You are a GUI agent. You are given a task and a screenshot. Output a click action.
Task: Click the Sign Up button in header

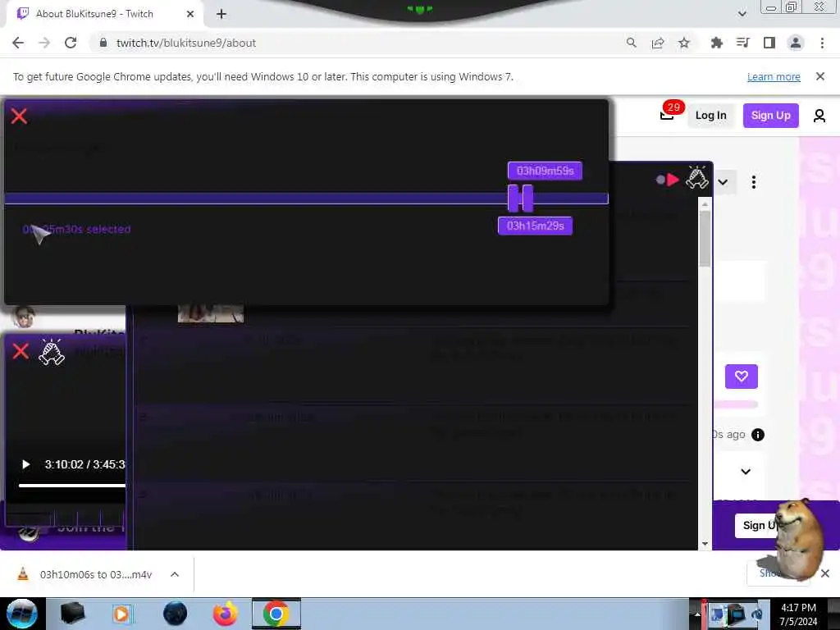770,115
